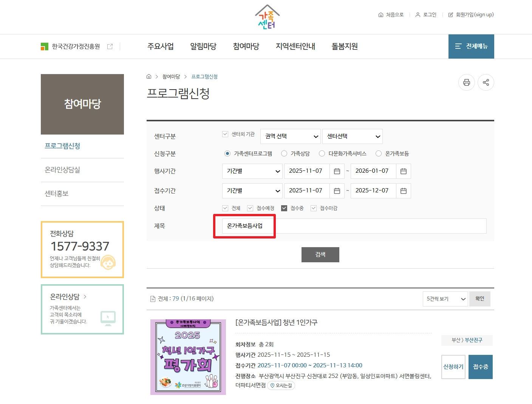The image size is (532, 404).
Task: Click the 청년 1인가구 program poster thumbnail
Action: pos(188,356)
